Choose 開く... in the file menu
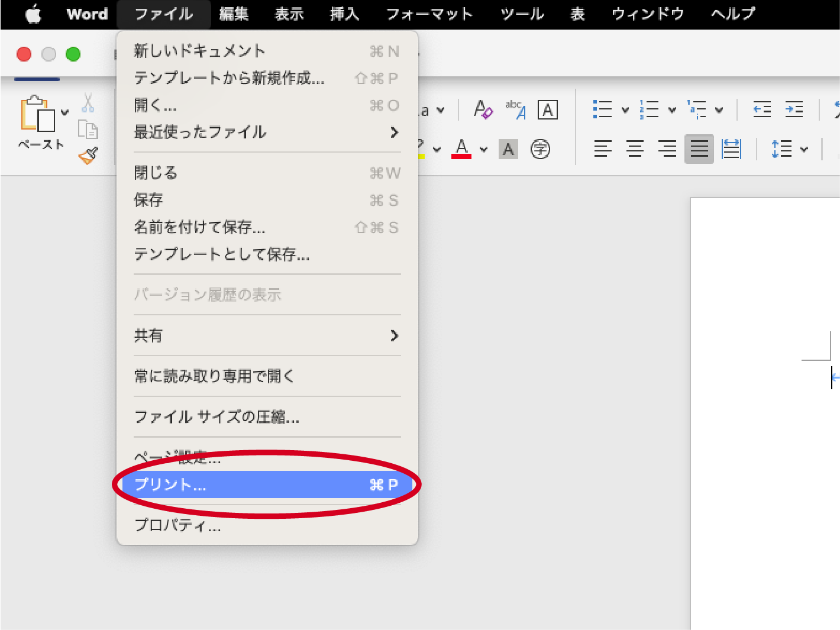Viewport: 840px width, 630px height. 267,105
